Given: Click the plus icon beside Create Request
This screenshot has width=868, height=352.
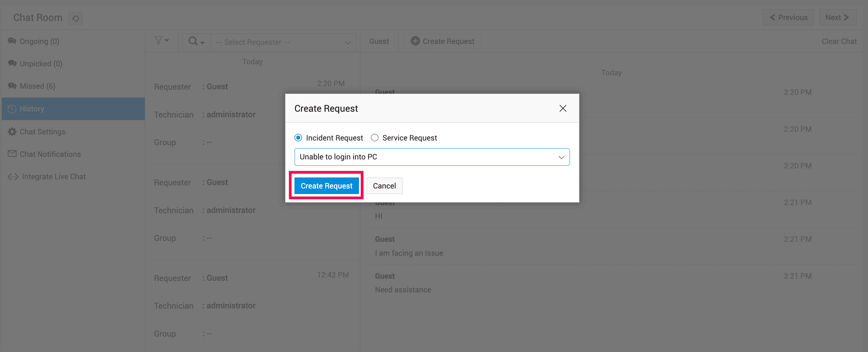Looking at the screenshot, I should [415, 41].
